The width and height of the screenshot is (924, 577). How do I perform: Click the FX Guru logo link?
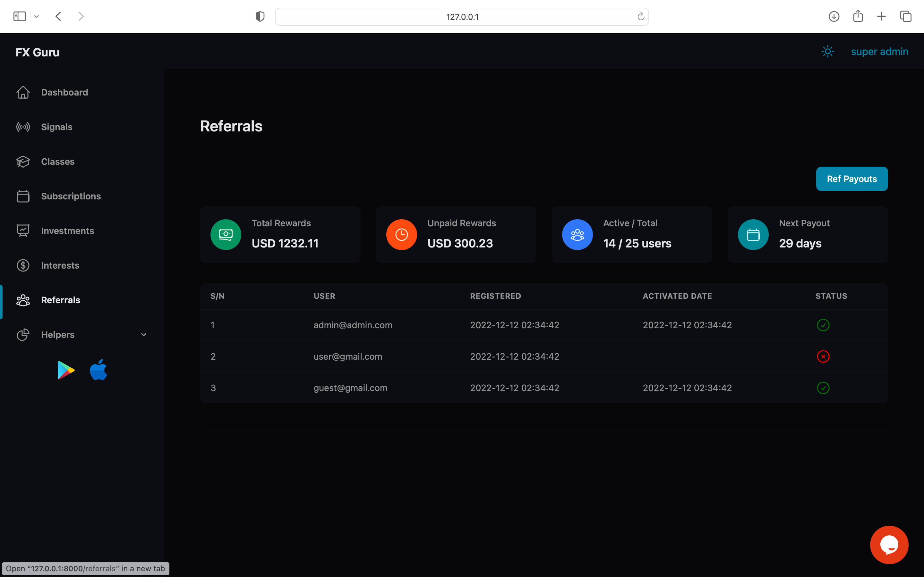coord(38,52)
